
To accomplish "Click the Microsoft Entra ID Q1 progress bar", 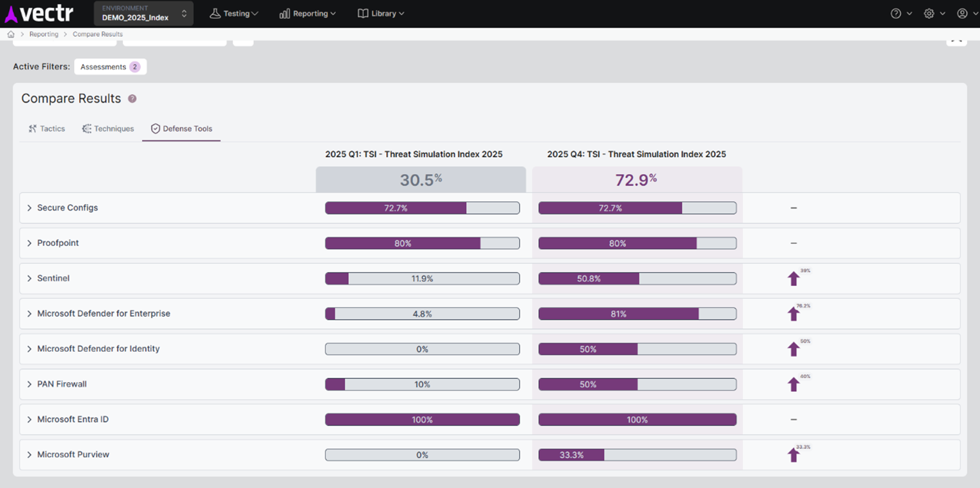I will point(422,420).
